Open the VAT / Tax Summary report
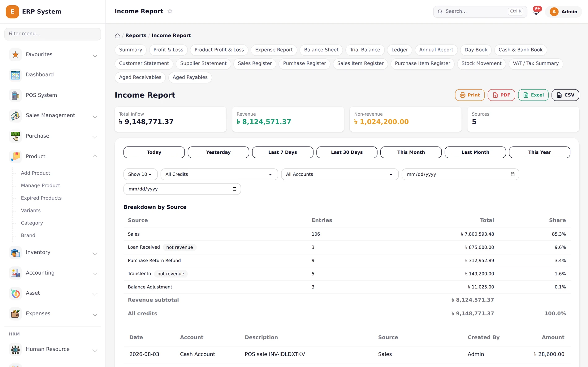Viewport: 588px width, 367px height. click(x=536, y=63)
